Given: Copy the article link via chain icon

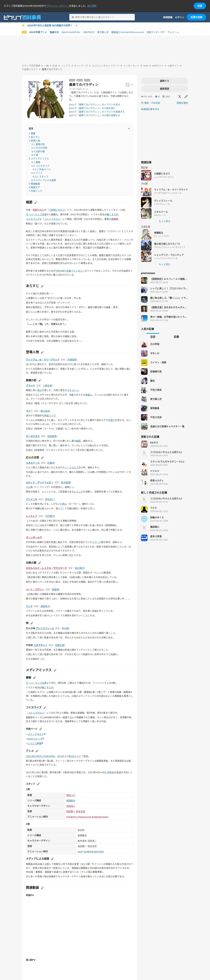Looking at the screenshot, I should pos(186,97).
